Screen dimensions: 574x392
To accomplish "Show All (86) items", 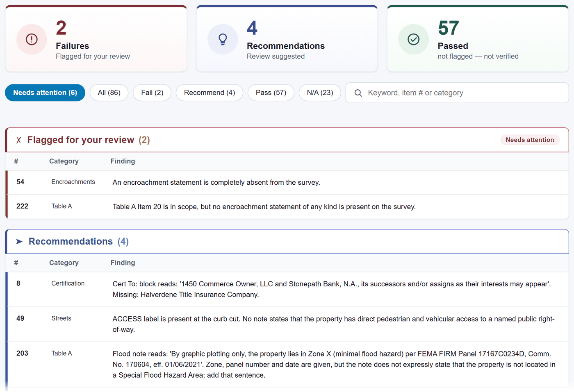I will pyautogui.click(x=109, y=93).
